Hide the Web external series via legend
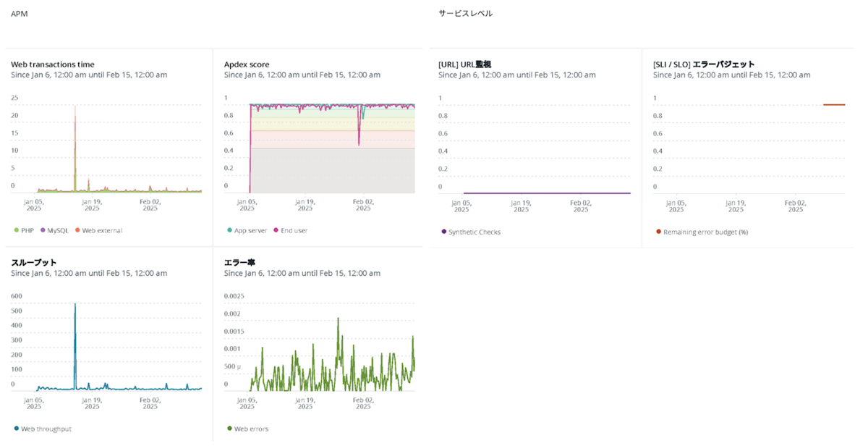The image size is (868, 446). (101, 230)
